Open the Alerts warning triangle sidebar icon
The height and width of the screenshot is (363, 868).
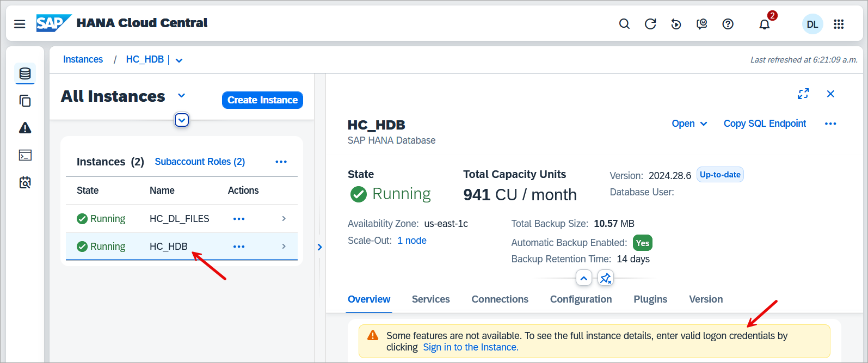(x=25, y=128)
